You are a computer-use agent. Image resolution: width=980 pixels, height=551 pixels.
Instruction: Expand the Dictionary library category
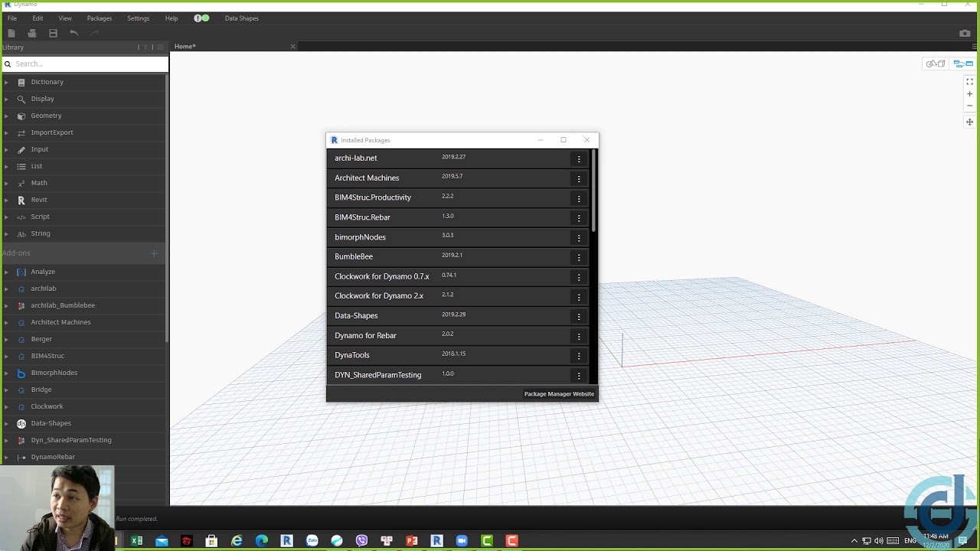pyautogui.click(x=6, y=82)
